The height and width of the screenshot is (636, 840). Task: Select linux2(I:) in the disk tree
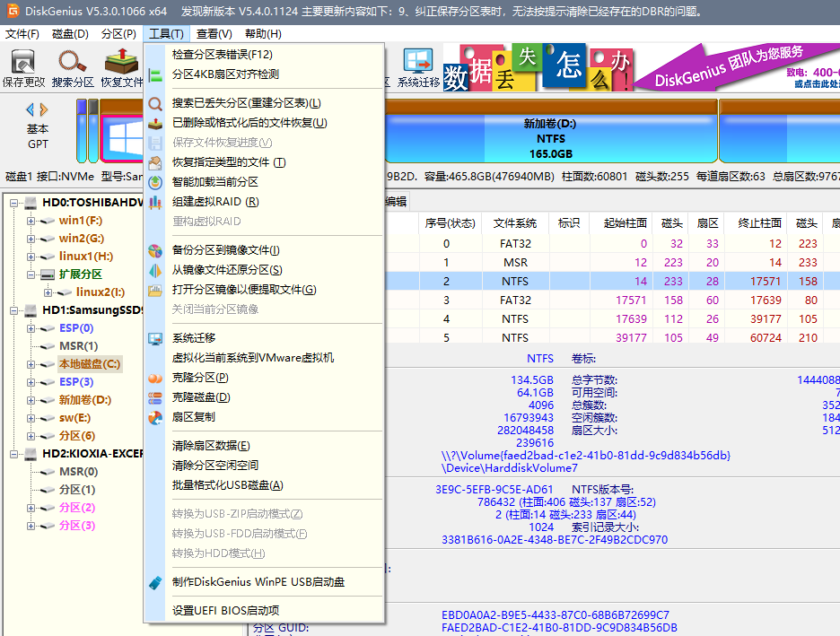click(x=101, y=292)
